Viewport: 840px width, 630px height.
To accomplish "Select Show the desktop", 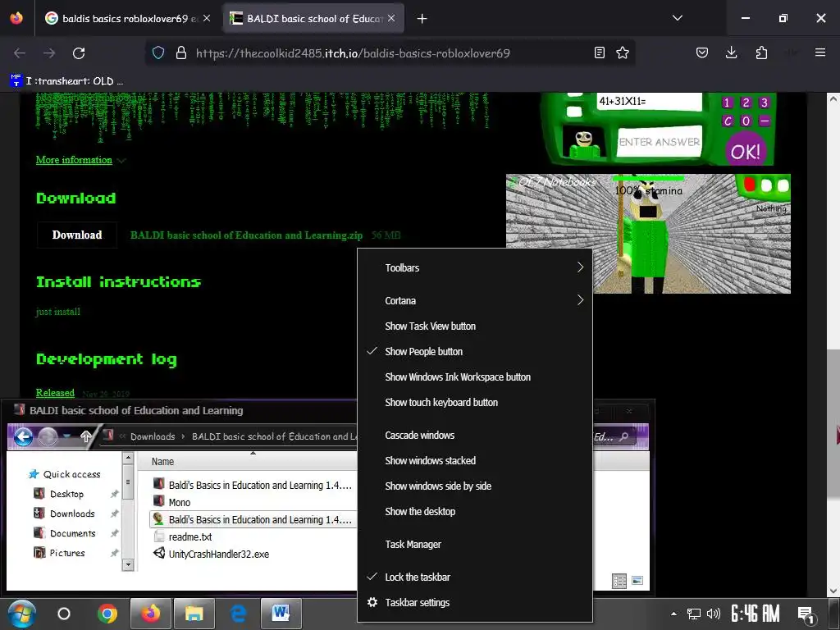I will point(475,512).
